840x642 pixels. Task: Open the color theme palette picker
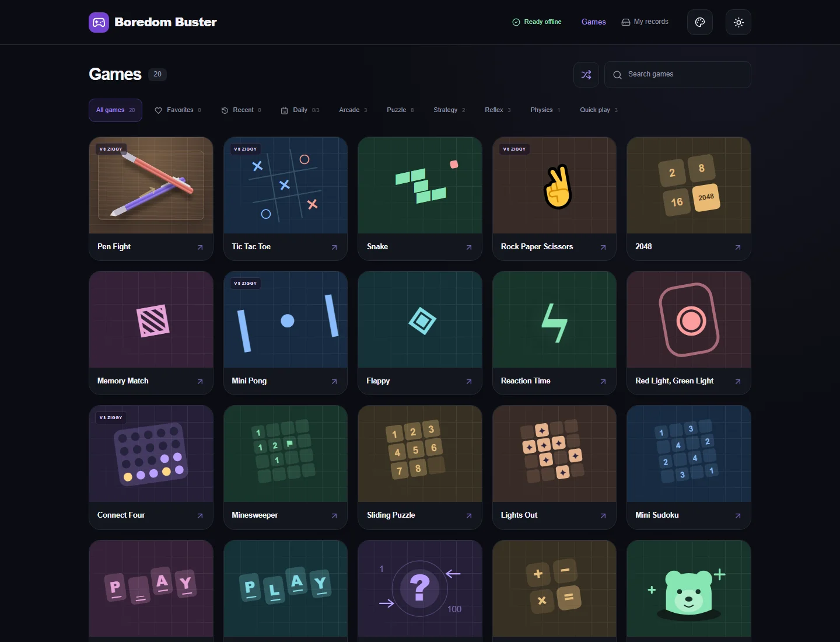click(x=700, y=22)
